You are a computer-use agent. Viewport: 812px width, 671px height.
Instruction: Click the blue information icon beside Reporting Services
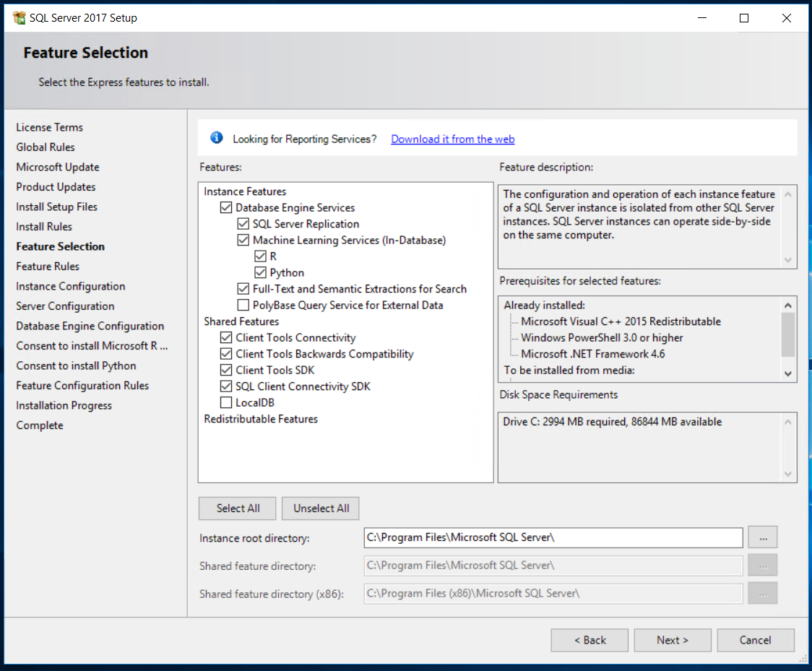(217, 138)
